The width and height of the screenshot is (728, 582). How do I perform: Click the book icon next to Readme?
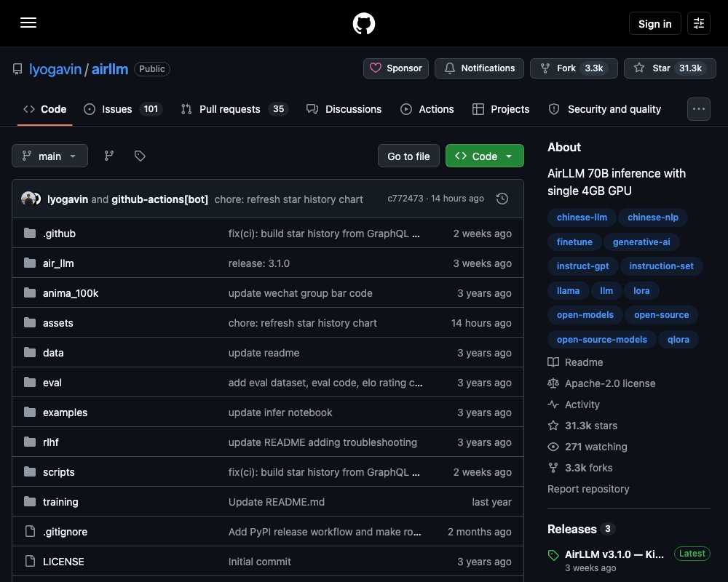pyautogui.click(x=553, y=362)
